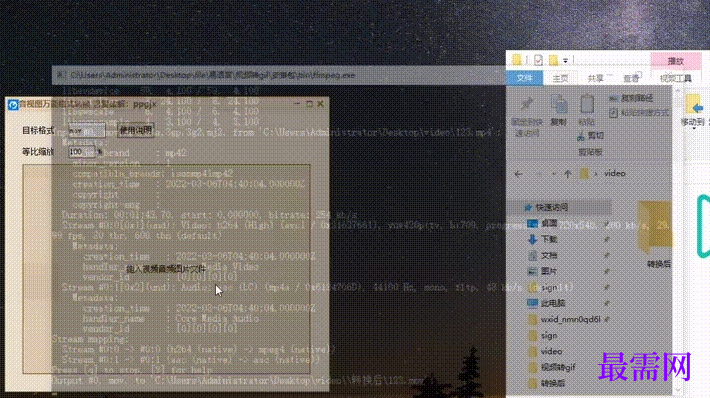The height and width of the screenshot is (398, 710).
Task: Expand address bar chevron before video
Action: point(595,174)
